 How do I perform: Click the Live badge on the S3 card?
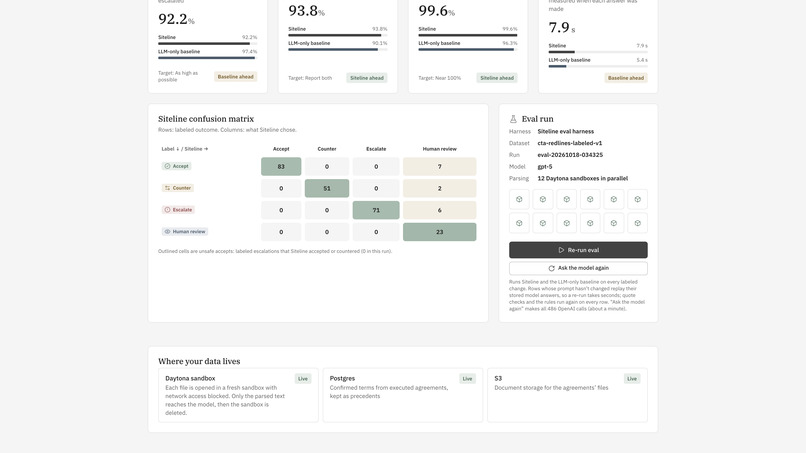pyautogui.click(x=632, y=379)
